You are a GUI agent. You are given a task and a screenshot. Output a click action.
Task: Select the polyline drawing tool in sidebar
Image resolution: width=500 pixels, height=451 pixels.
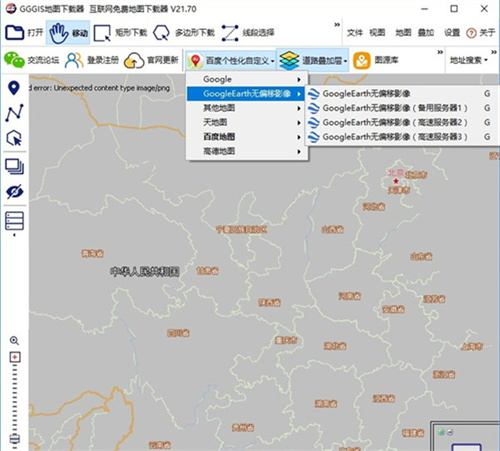[x=14, y=113]
